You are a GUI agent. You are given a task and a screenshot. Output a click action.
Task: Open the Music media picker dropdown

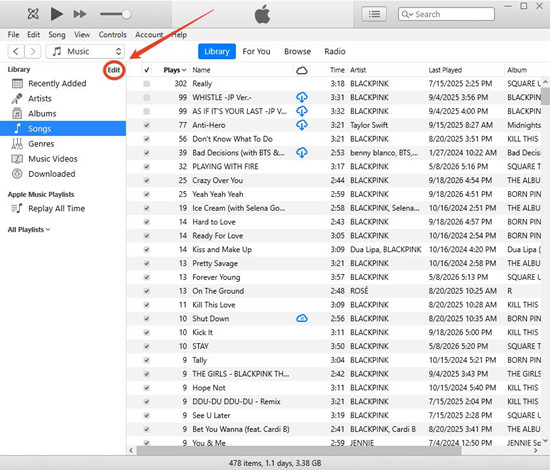click(x=85, y=52)
